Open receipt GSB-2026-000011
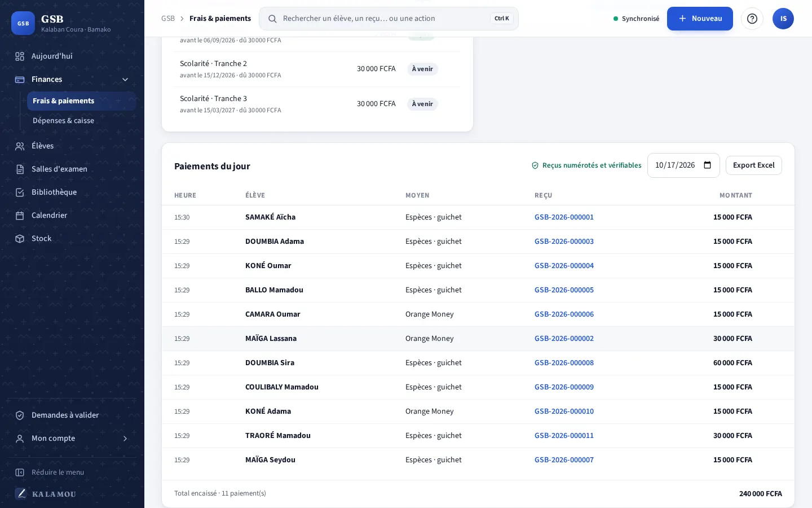Image resolution: width=812 pixels, height=508 pixels. pyautogui.click(x=564, y=436)
